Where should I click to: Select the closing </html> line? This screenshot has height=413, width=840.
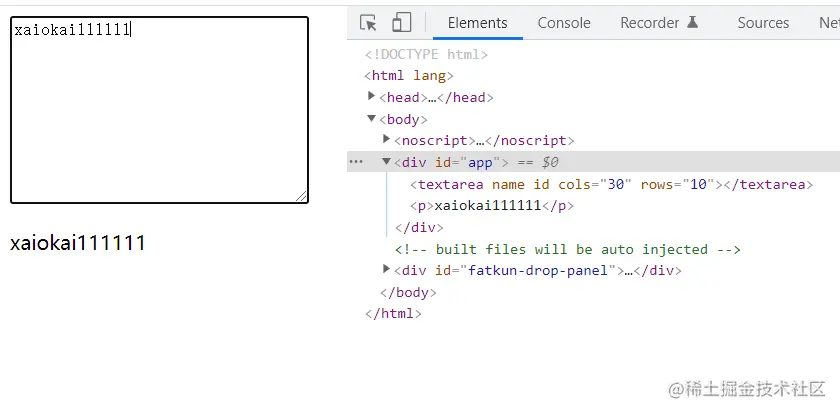pos(393,313)
